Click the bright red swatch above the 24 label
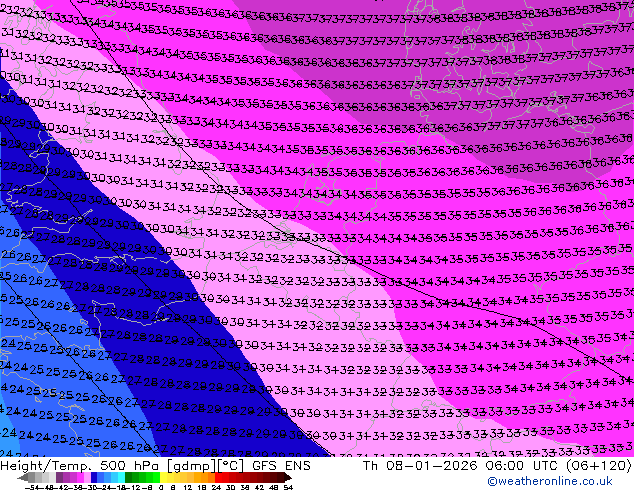 pos(218,477)
